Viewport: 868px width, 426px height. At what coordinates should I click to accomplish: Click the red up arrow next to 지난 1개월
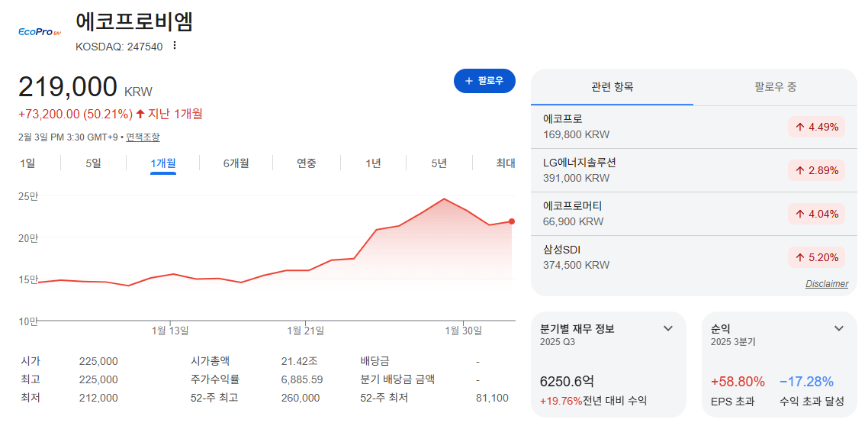coord(140,114)
